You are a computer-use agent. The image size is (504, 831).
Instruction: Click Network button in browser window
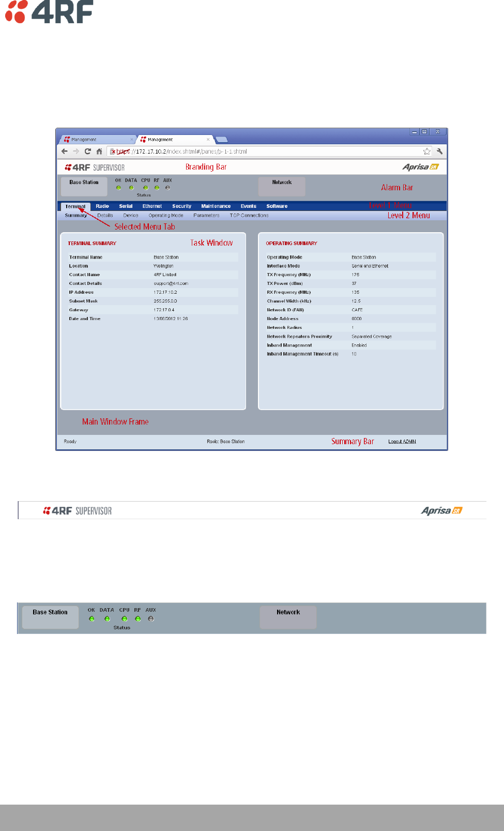coord(282,187)
